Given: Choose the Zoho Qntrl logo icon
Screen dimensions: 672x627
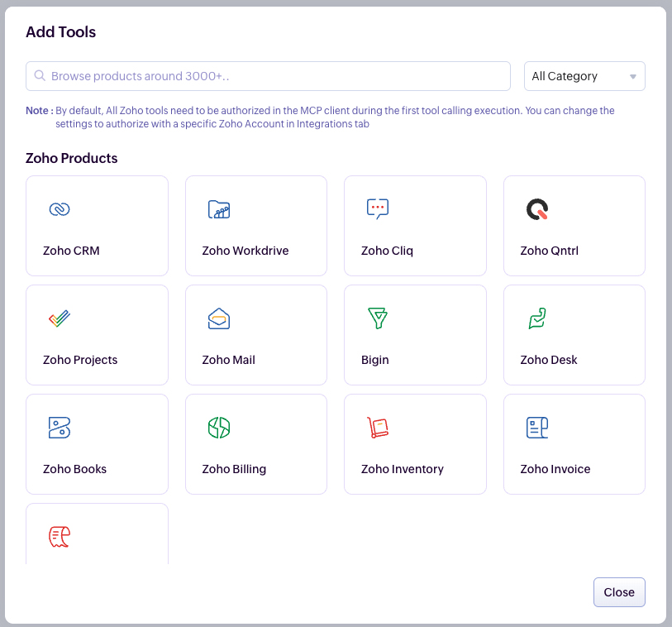Looking at the screenshot, I should pyautogui.click(x=537, y=209).
